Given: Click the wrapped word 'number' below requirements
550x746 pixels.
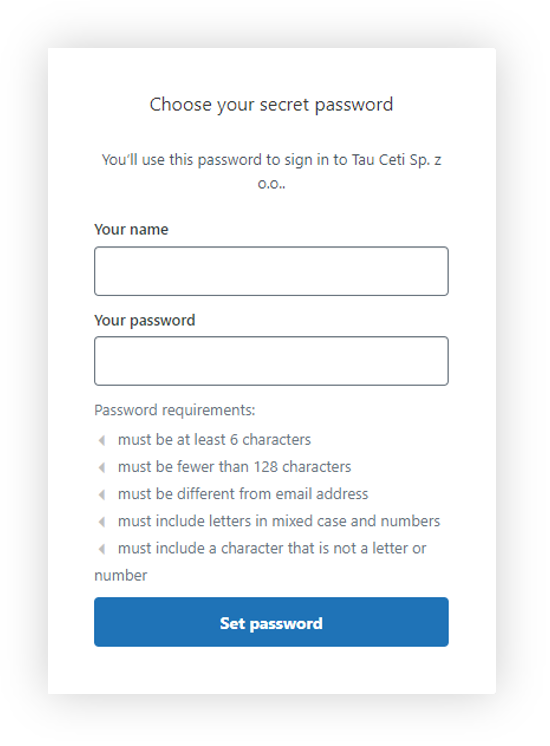Looking at the screenshot, I should pyautogui.click(x=120, y=576).
